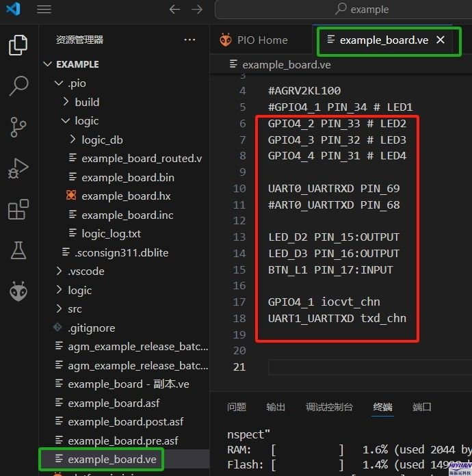The image size is (472, 476).
Task: Open the Explorer view in activity bar
Action: (18, 45)
